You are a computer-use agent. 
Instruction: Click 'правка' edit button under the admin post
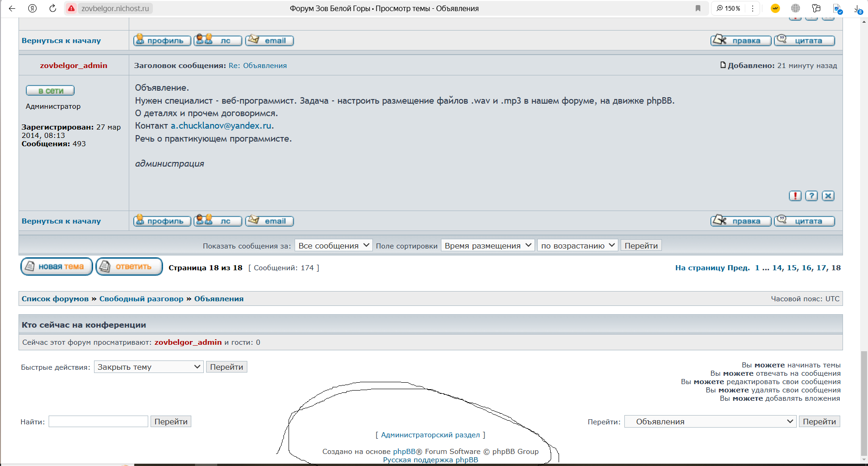(741, 221)
